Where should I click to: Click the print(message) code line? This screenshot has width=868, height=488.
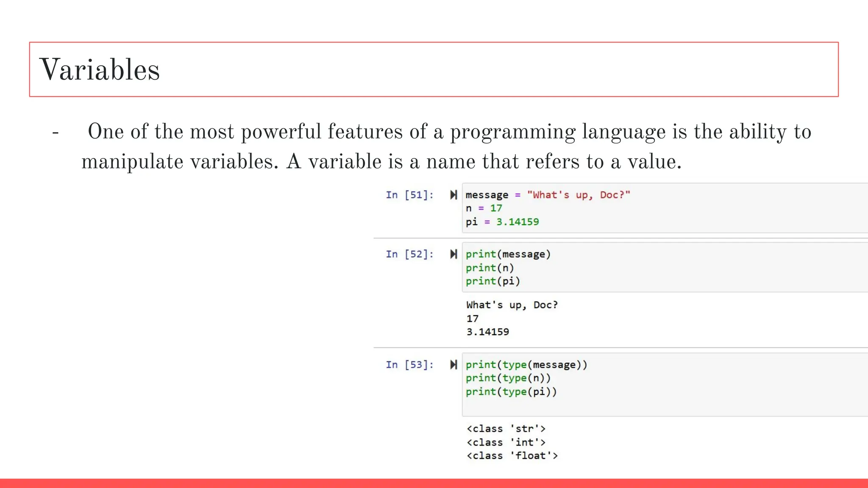[508, 254]
